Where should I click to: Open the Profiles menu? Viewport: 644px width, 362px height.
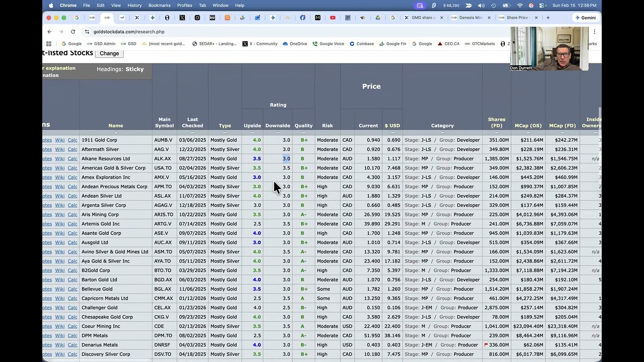coord(185,6)
